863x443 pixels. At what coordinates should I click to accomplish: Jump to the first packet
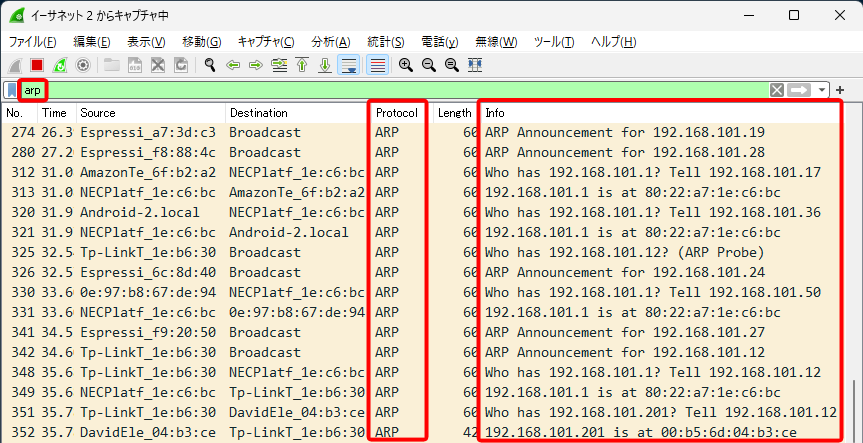coord(302,65)
